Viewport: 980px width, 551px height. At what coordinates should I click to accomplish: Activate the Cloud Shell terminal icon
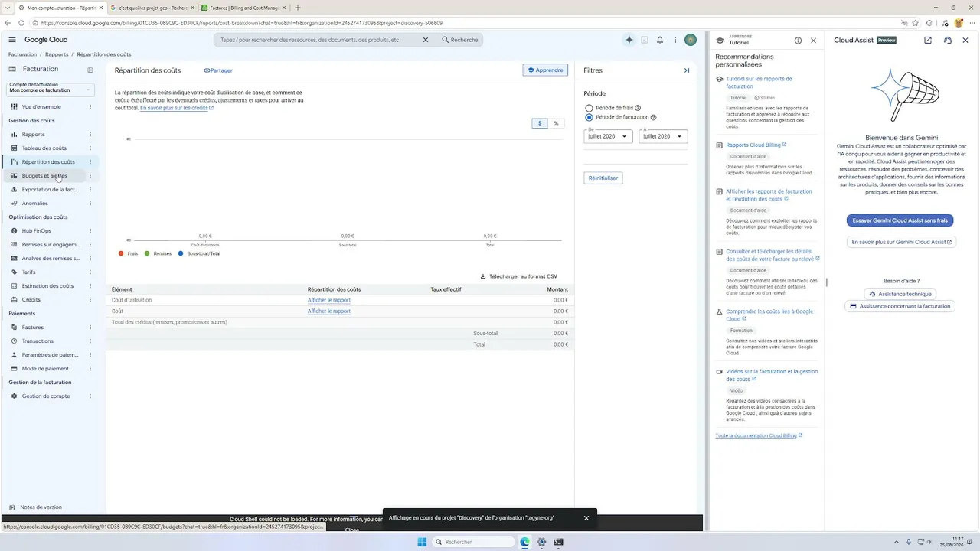coord(645,40)
